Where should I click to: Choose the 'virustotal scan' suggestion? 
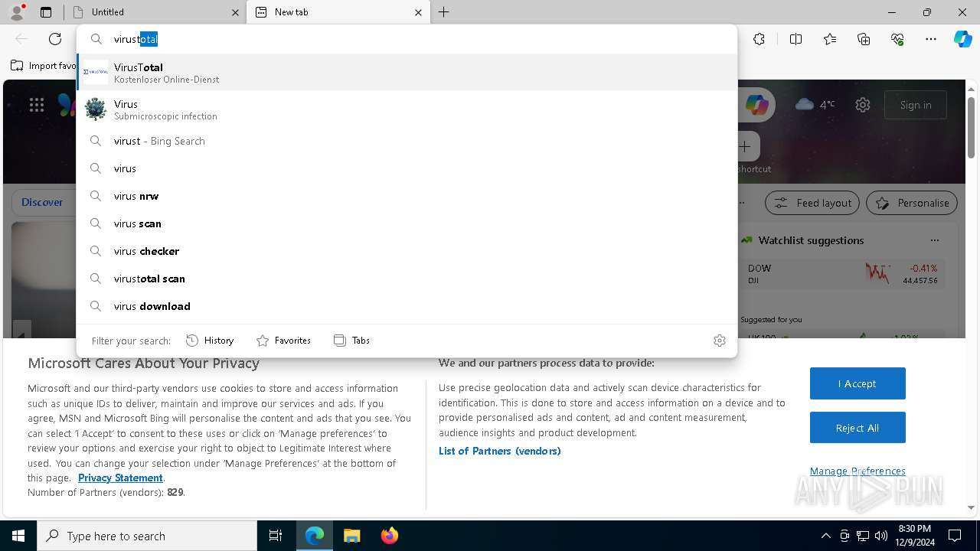pyautogui.click(x=407, y=279)
